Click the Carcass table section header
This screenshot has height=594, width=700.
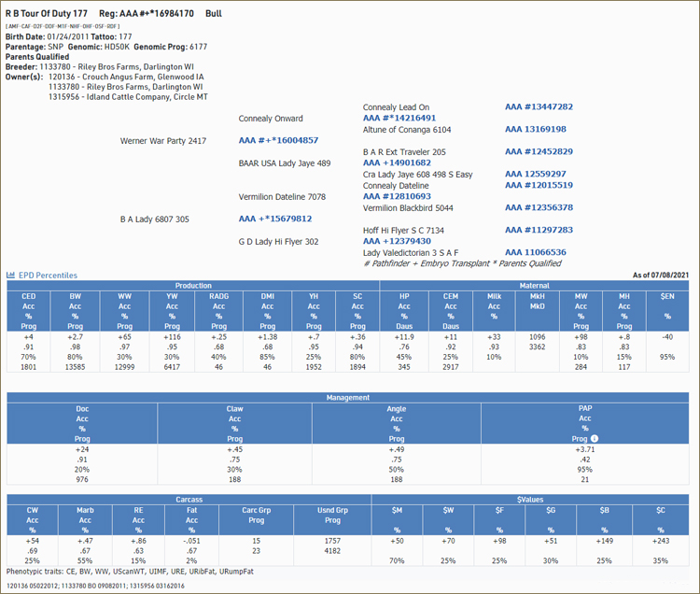point(189,500)
